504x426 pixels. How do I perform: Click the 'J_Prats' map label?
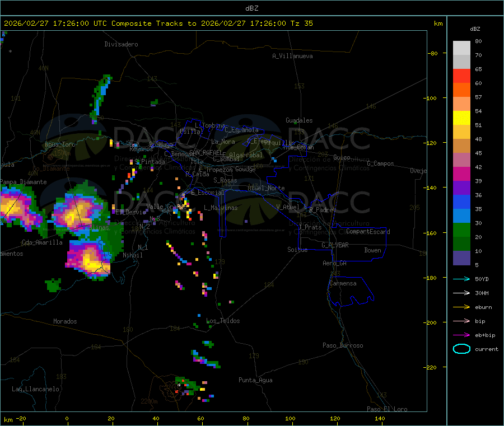pos(310,227)
